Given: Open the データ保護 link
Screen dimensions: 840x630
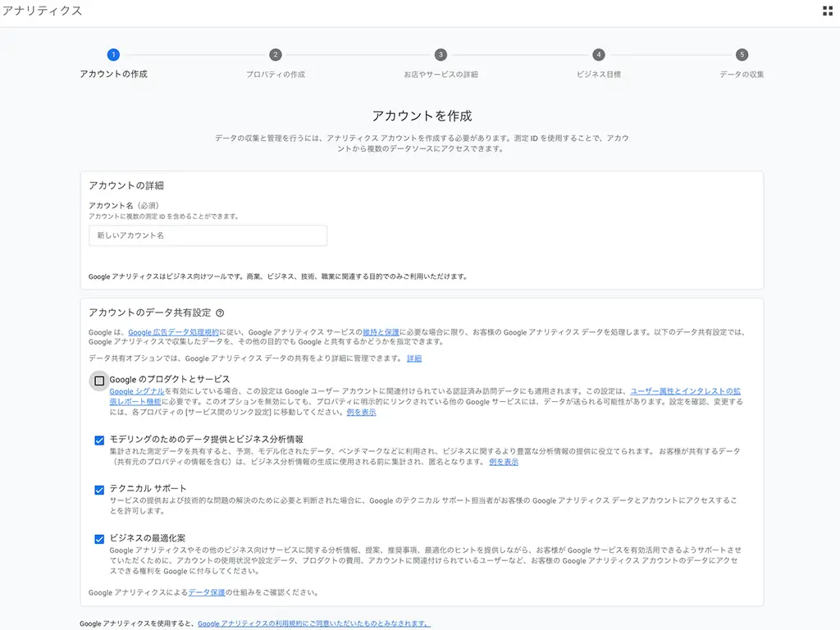Looking at the screenshot, I should (206, 592).
